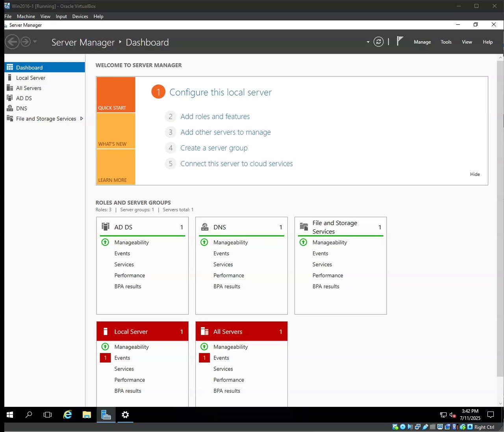504x432 pixels.
Task: Click Performance in the All Servers tile
Action: coord(229,380)
